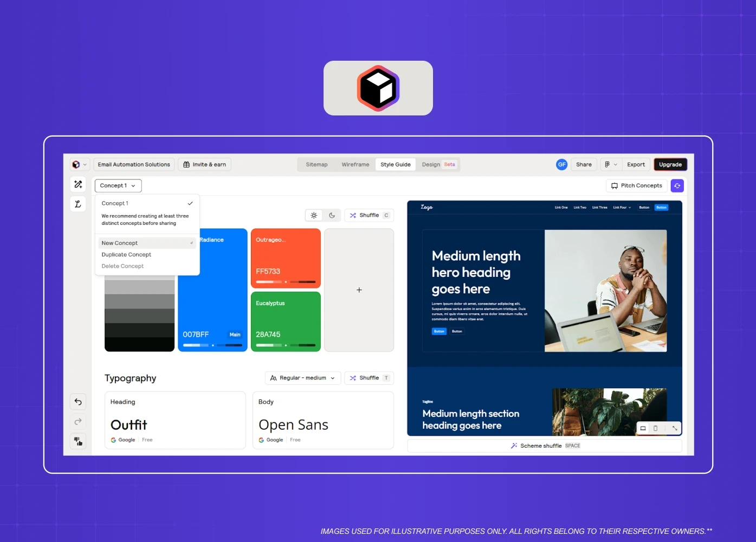Choose Duplicate Concept from the menu
Image resolution: width=756 pixels, height=542 pixels.
[147, 255]
